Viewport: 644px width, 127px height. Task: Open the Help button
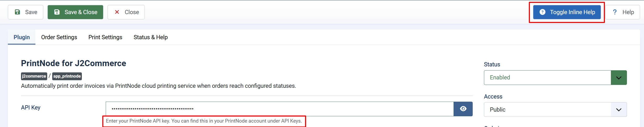click(x=623, y=12)
